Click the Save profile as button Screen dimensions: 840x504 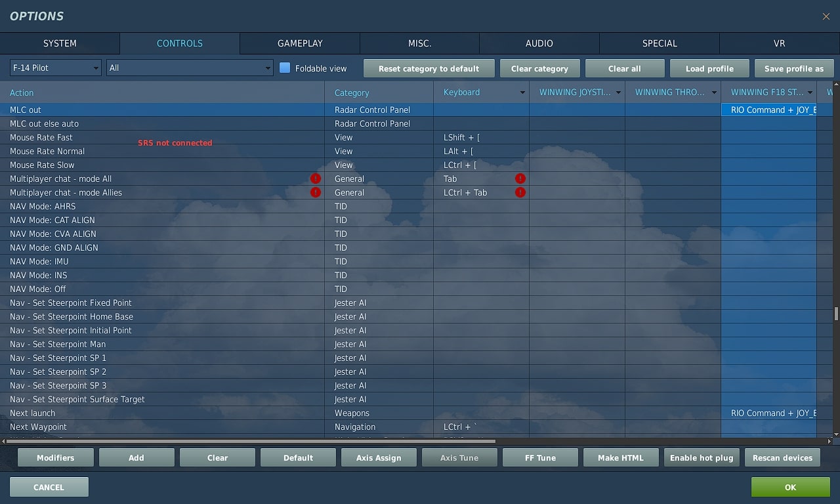(x=793, y=69)
